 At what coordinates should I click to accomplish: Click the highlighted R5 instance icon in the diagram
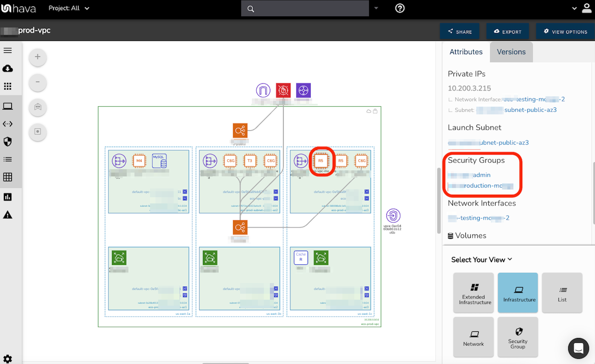(x=321, y=161)
